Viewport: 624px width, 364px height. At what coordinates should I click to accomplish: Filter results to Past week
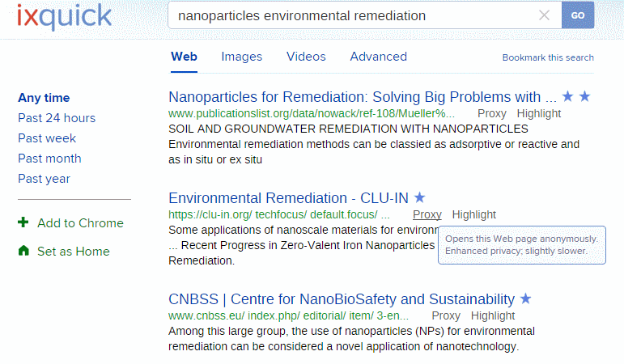(x=47, y=138)
